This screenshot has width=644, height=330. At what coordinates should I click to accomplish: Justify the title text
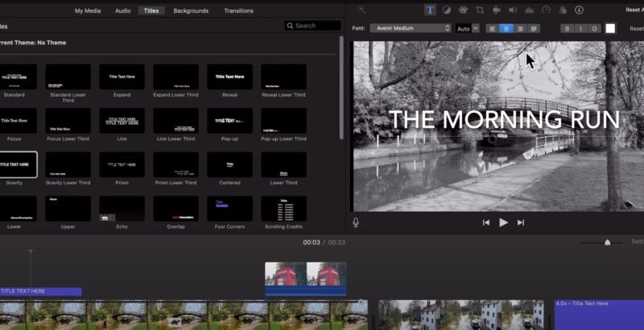tap(534, 28)
